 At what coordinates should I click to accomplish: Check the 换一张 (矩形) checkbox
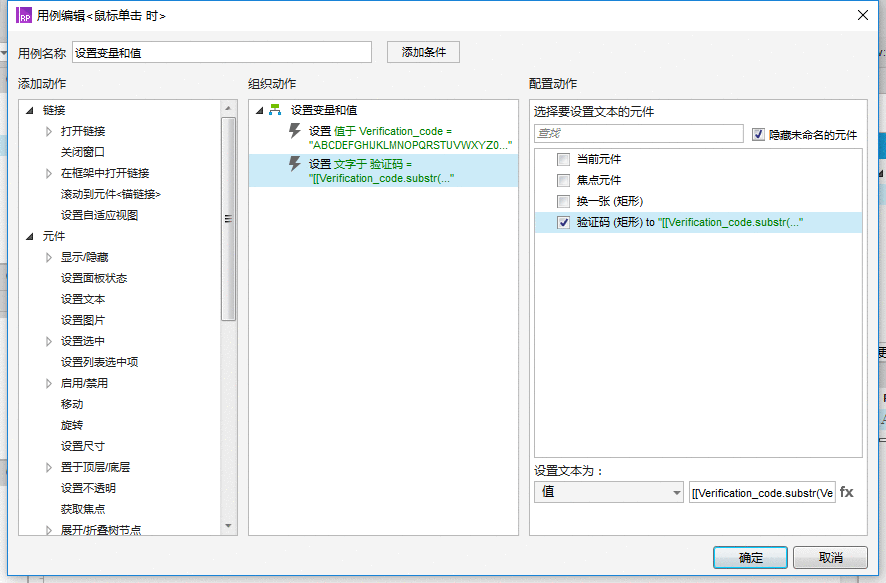(563, 201)
